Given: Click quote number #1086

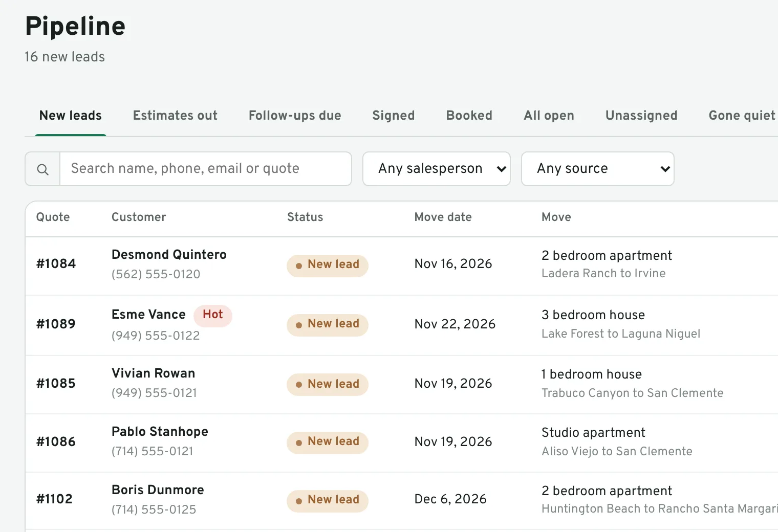Looking at the screenshot, I should [x=56, y=442].
